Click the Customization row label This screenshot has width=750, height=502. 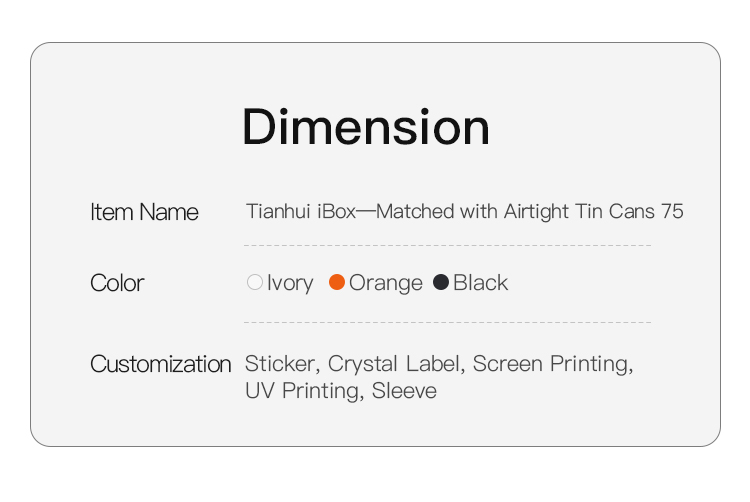click(x=161, y=364)
